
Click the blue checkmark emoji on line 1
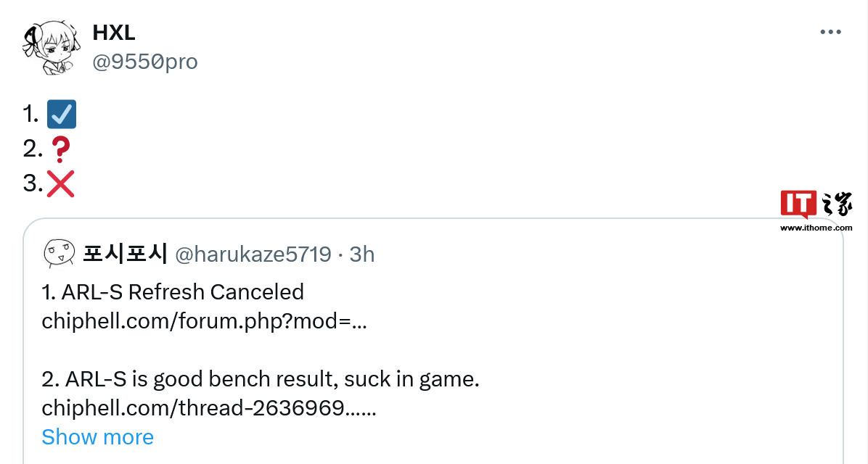pyautogui.click(x=62, y=114)
